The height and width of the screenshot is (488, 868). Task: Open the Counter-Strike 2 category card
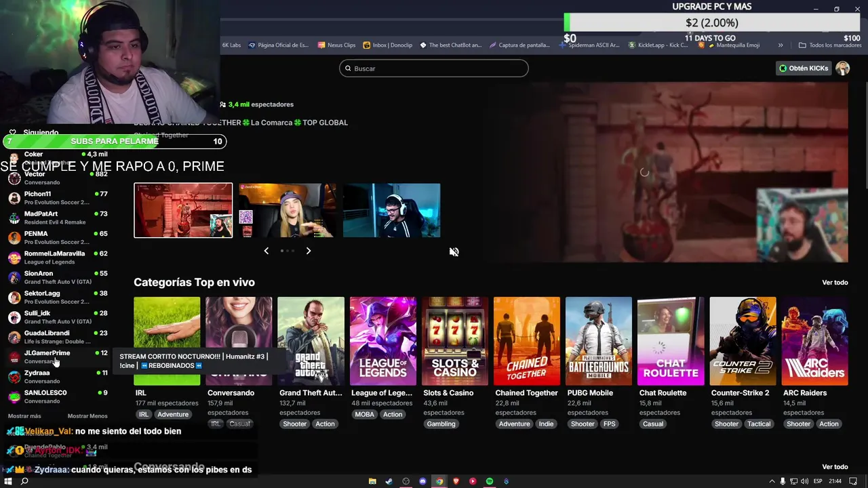(x=743, y=341)
